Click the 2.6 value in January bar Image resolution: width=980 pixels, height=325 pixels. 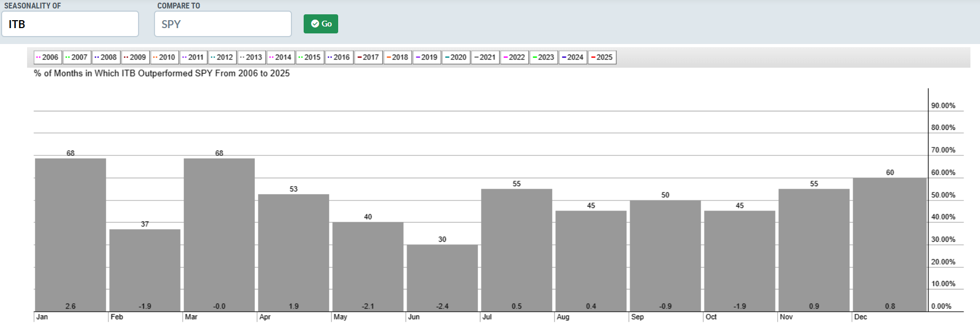coord(71,306)
